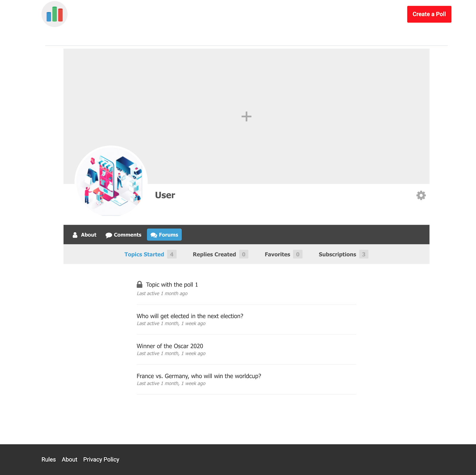Click the Rules footer link
Screen dimensions: 476x475
(48, 460)
